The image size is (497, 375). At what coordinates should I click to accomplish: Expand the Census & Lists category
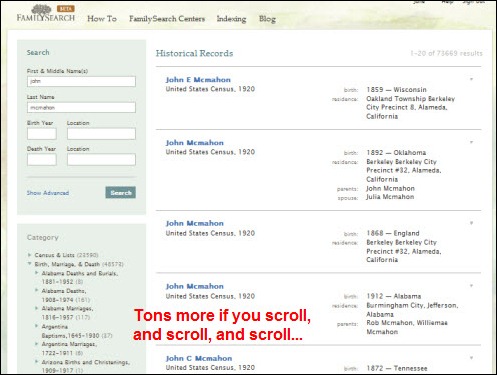tap(30, 255)
